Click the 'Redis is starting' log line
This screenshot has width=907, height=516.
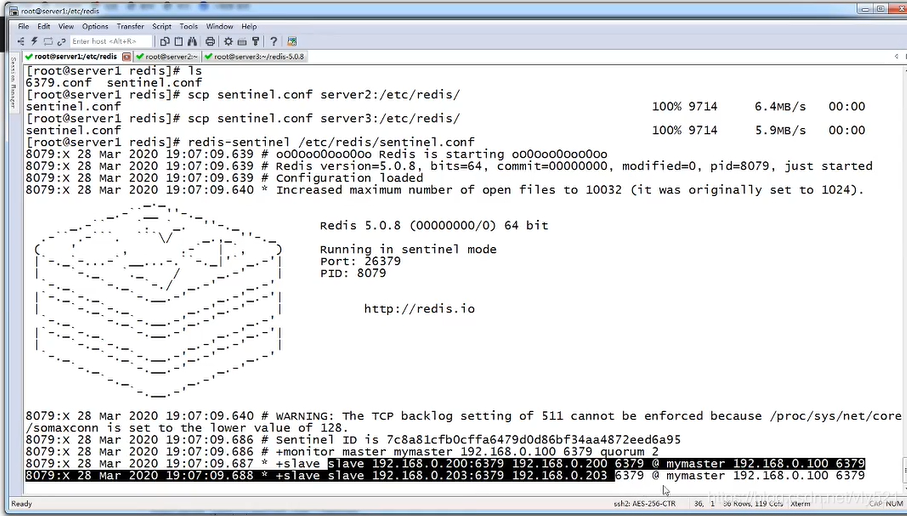tap(316, 154)
